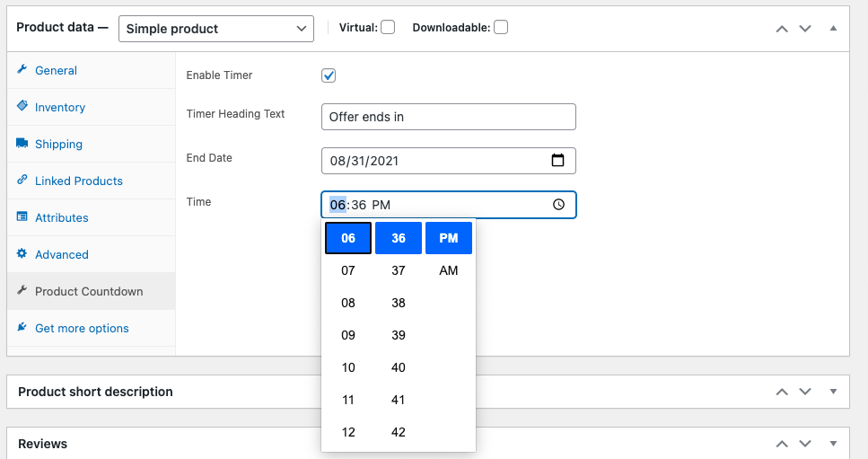Select minute 41 in time picker
868x459 pixels.
(x=399, y=400)
